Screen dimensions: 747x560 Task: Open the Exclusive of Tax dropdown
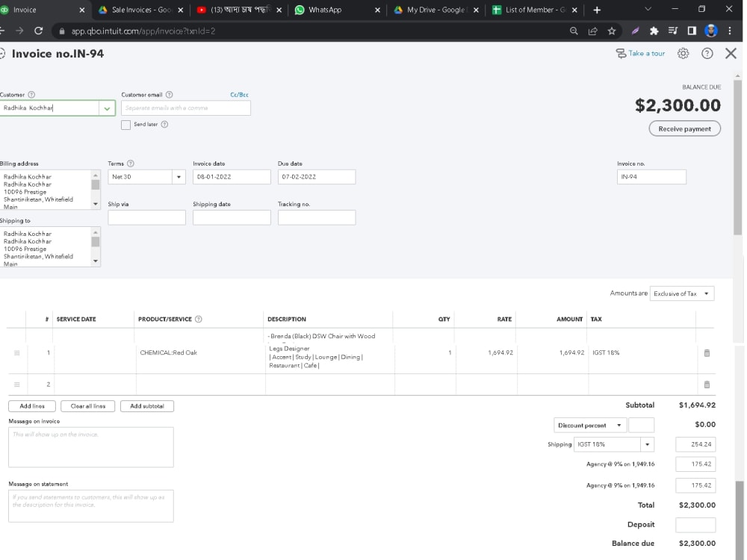pos(681,293)
